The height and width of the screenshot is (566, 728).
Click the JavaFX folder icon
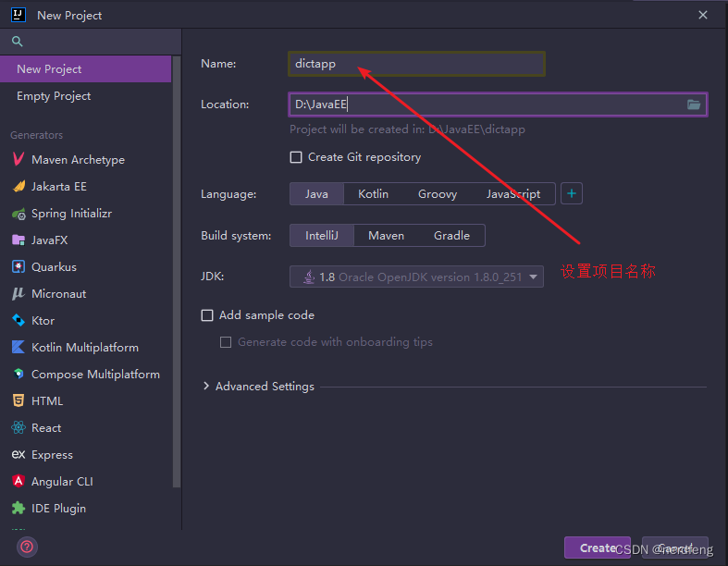(19, 240)
